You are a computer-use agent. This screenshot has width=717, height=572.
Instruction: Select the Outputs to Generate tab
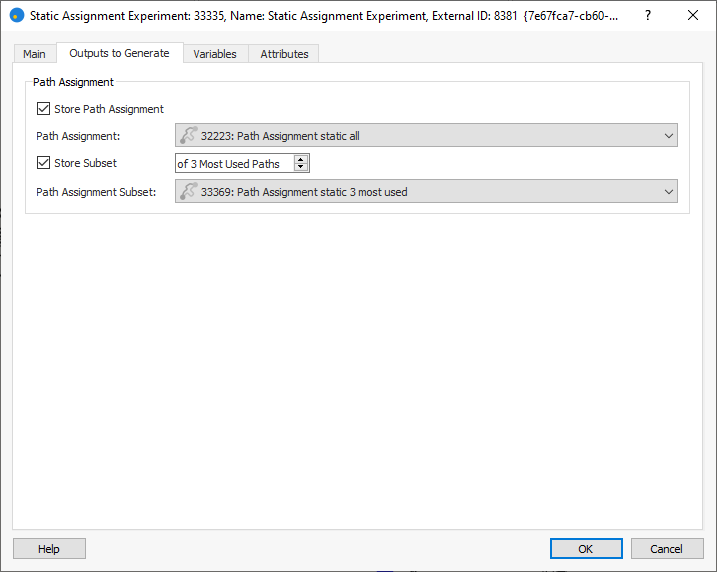pyautogui.click(x=119, y=53)
